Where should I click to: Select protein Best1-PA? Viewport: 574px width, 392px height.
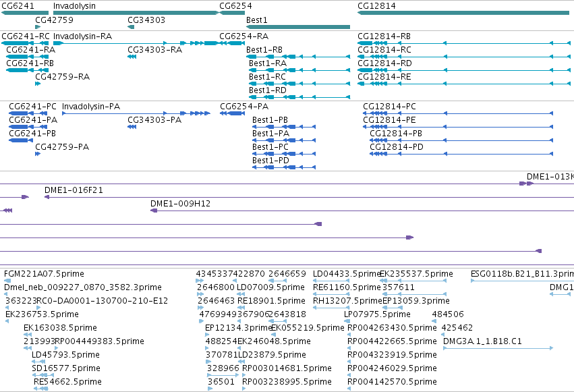[270, 134]
